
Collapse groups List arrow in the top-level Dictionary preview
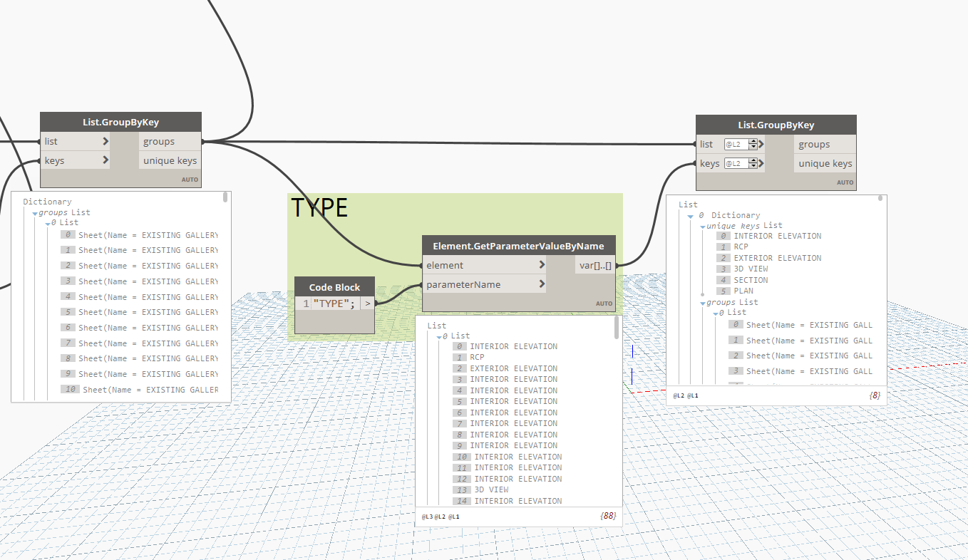pyautogui.click(x=34, y=213)
